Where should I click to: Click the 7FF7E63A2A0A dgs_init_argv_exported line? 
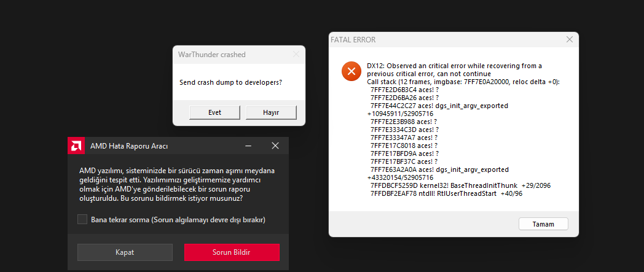coord(439,169)
